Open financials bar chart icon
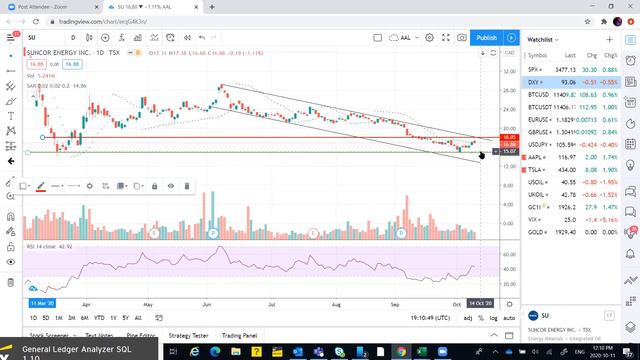Screen dimensions: 640x360 point(138,38)
